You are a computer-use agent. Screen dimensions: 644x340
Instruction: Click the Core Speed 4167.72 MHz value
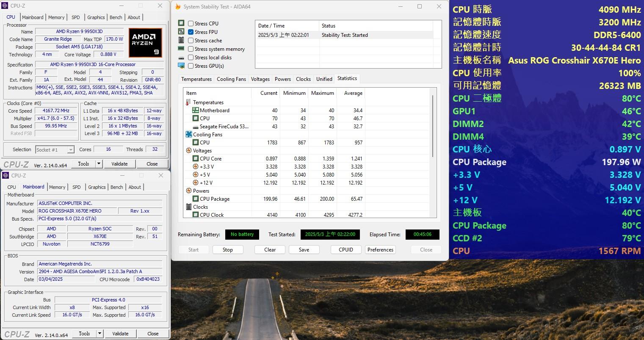click(x=56, y=111)
